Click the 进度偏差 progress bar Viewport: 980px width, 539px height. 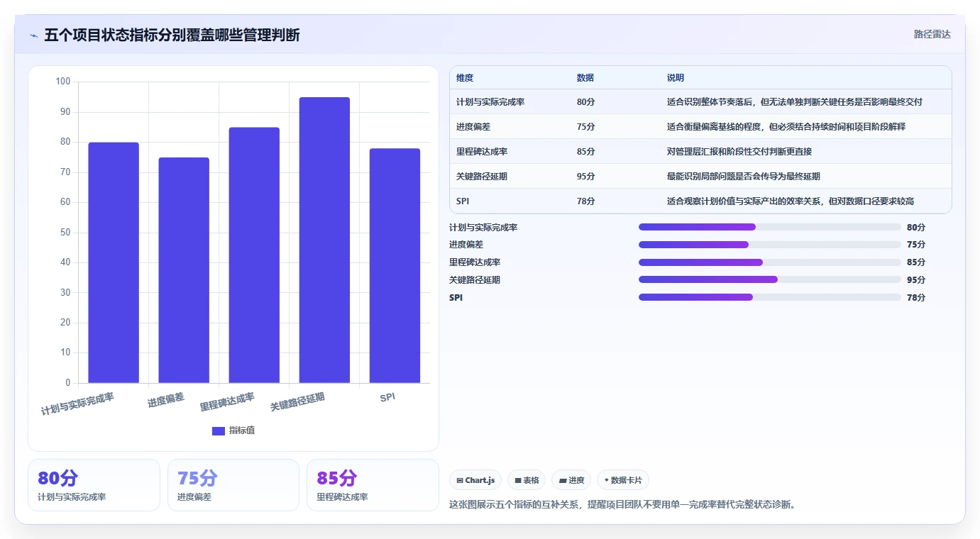(770, 245)
